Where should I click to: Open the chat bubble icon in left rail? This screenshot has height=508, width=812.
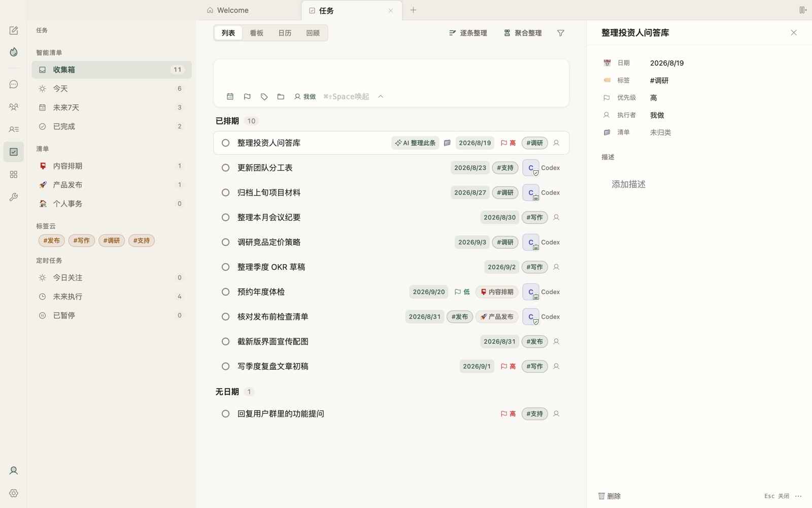tap(14, 84)
